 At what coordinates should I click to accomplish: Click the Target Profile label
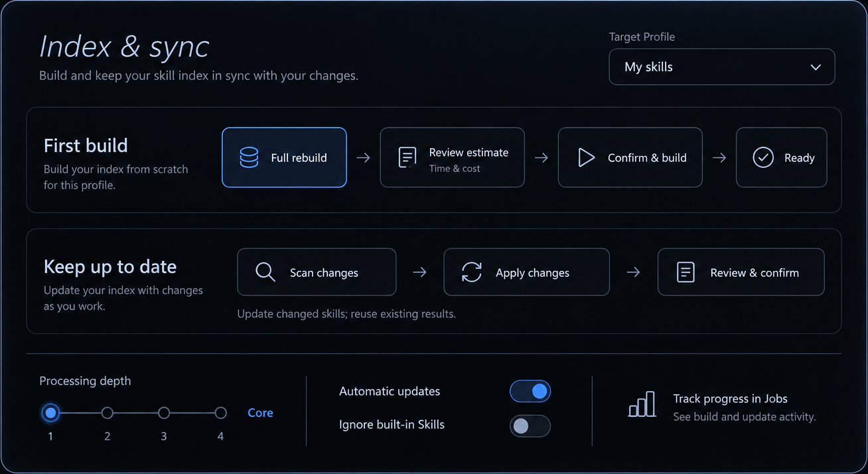click(x=642, y=37)
